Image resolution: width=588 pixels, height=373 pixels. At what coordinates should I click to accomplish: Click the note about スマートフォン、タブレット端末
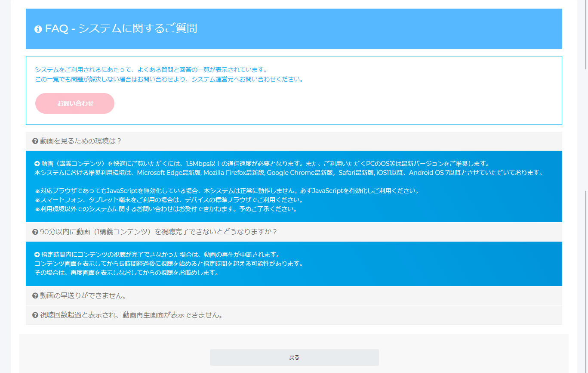(x=169, y=200)
